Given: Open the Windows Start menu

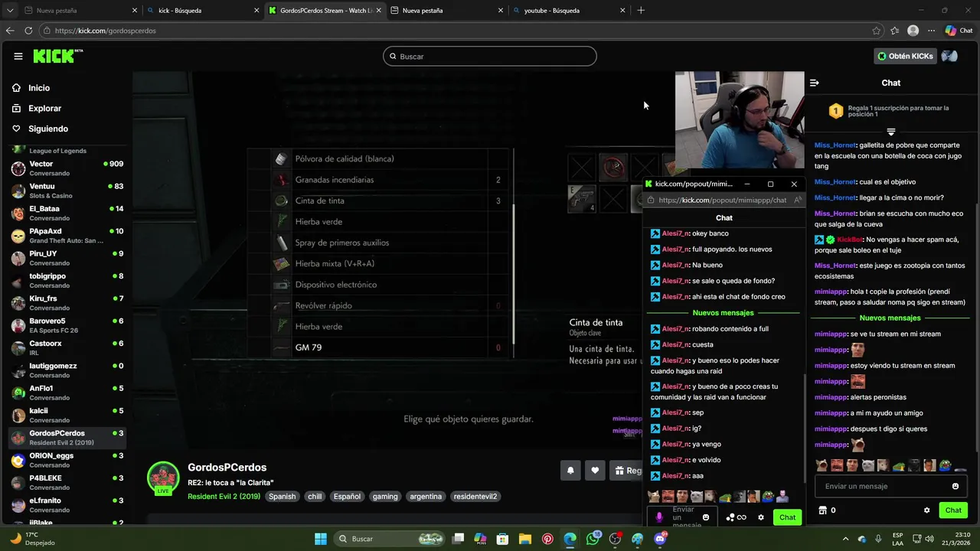Looking at the screenshot, I should click(321, 539).
